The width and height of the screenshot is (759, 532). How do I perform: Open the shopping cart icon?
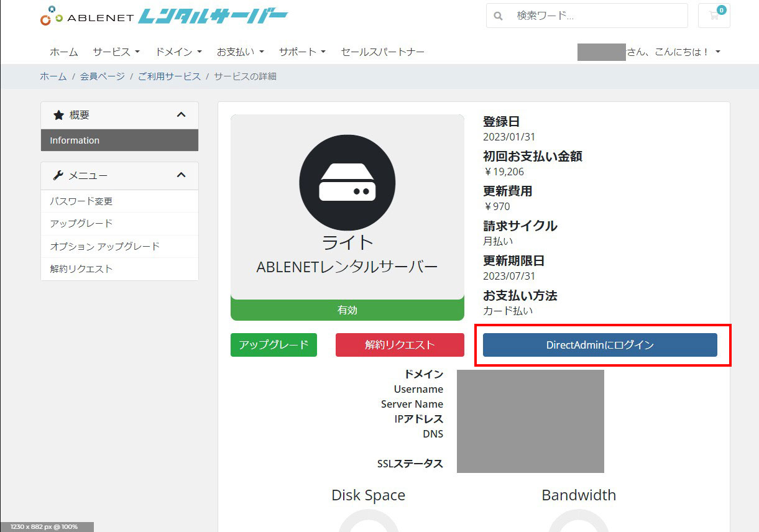714,16
